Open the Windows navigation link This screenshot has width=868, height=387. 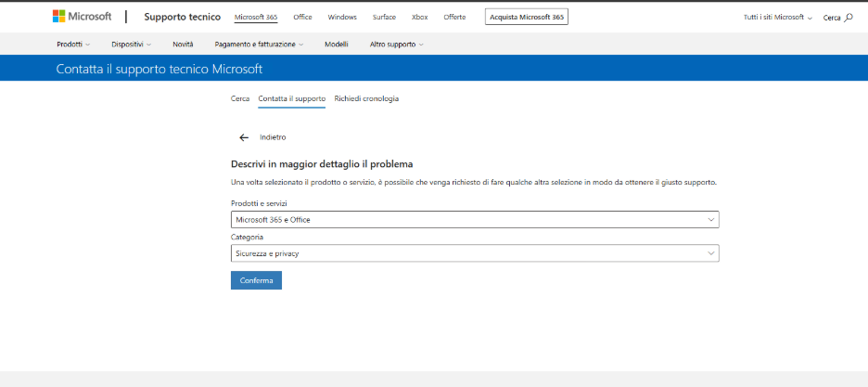(342, 17)
